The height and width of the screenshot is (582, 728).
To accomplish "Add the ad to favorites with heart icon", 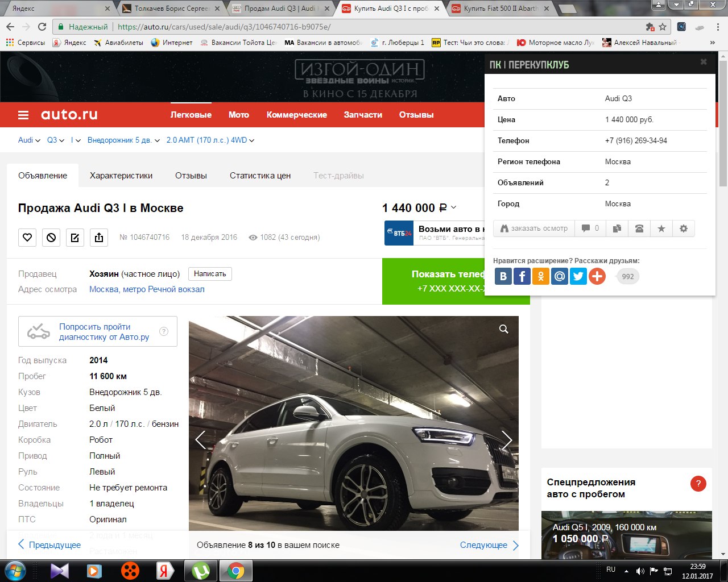I will [27, 237].
